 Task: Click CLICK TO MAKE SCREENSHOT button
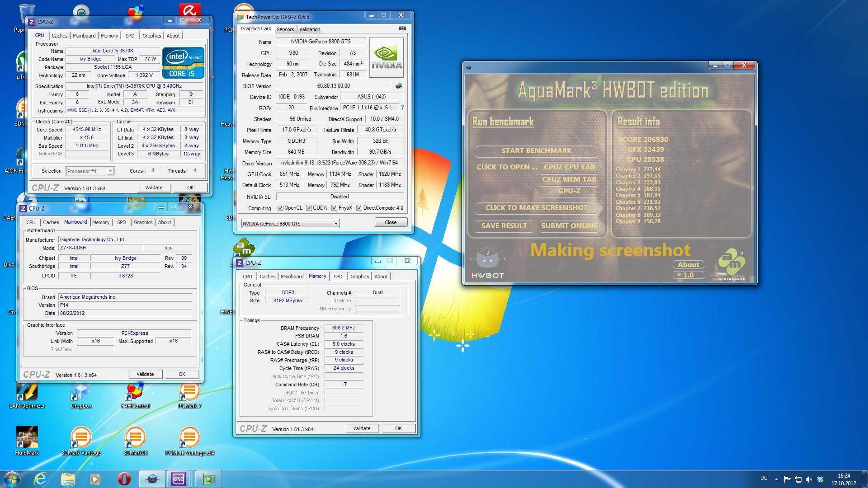pyautogui.click(x=536, y=208)
